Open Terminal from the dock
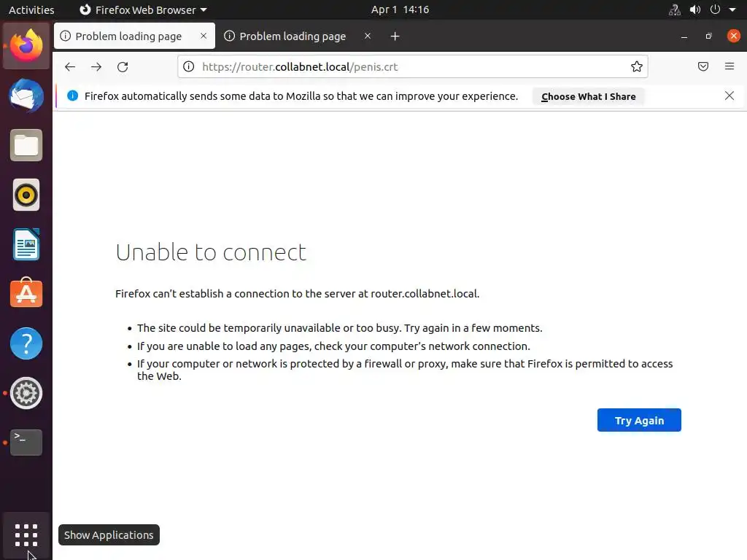This screenshot has width=747, height=560. point(26,443)
